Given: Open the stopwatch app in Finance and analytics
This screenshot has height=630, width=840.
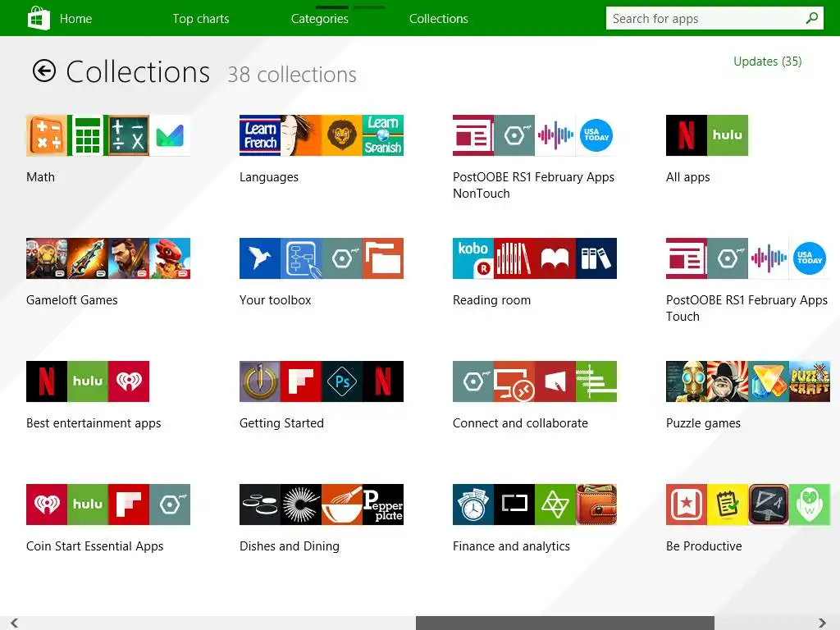Looking at the screenshot, I should (473, 504).
